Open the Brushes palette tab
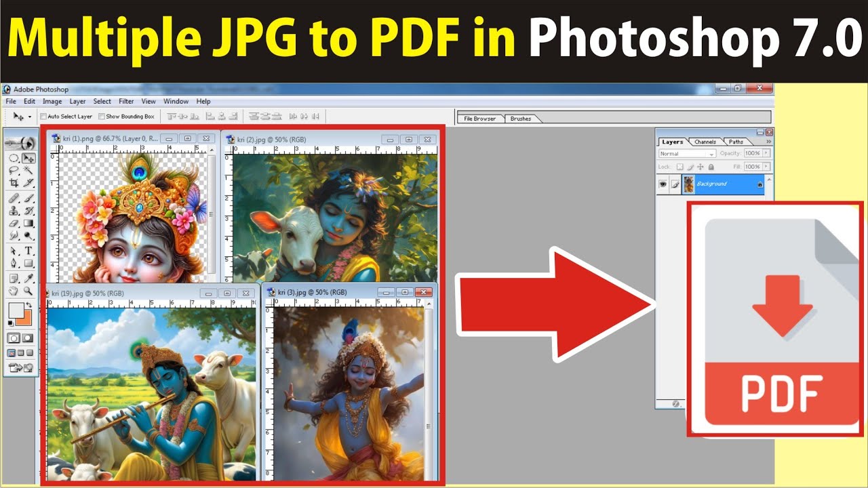The image size is (868, 488). (521, 119)
